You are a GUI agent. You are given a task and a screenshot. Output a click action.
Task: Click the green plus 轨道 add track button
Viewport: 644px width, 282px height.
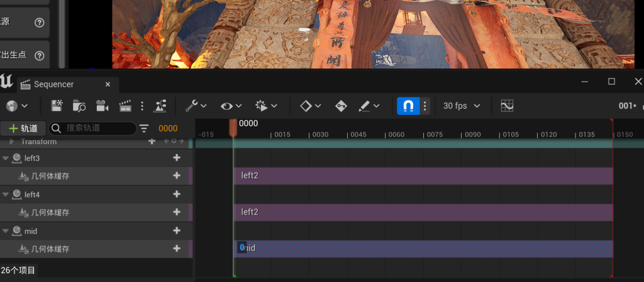point(23,128)
